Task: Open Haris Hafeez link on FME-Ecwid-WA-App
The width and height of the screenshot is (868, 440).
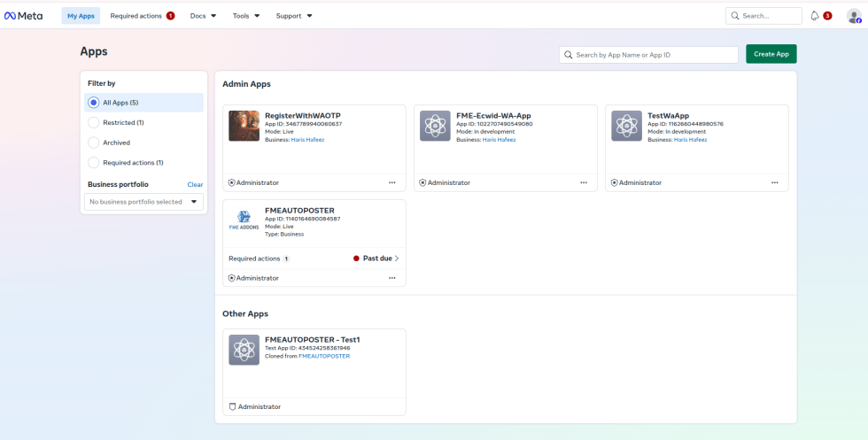Action: click(x=500, y=140)
